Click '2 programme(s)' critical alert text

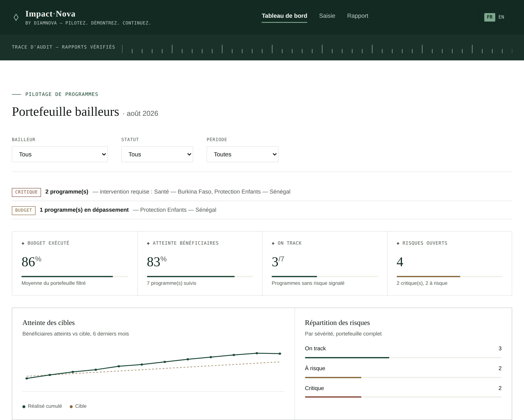[67, 192]
